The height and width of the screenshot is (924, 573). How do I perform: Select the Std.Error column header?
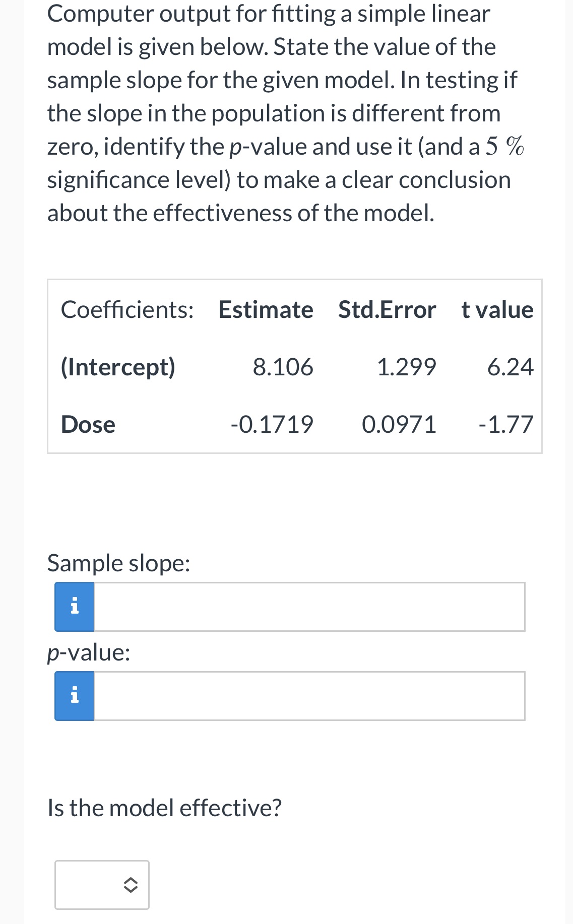[387, 309]
